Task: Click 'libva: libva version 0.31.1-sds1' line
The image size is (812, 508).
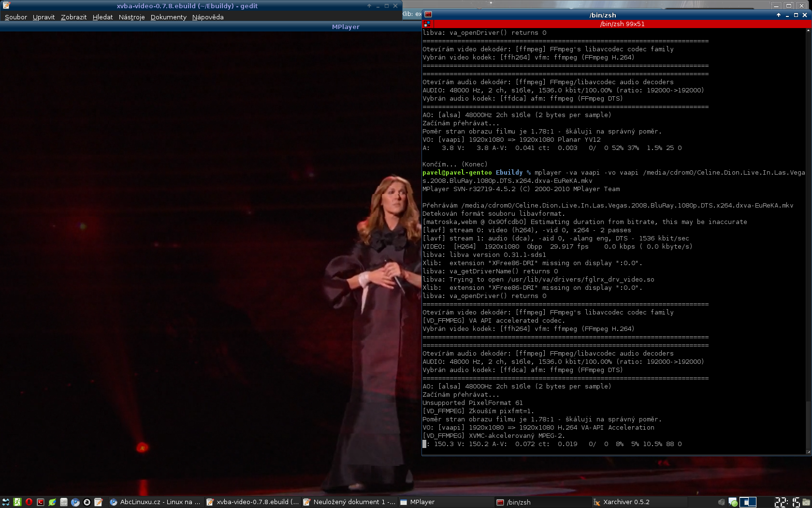Action: pos(484,254)
